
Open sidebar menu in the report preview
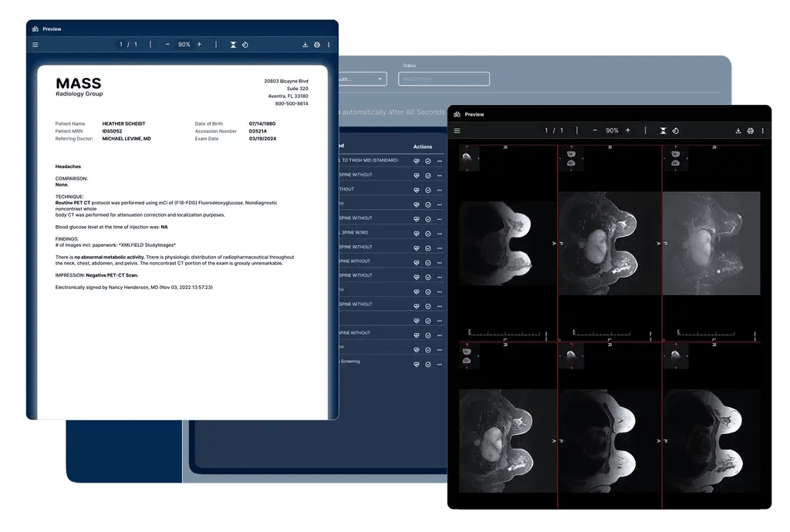click(35, 45)
